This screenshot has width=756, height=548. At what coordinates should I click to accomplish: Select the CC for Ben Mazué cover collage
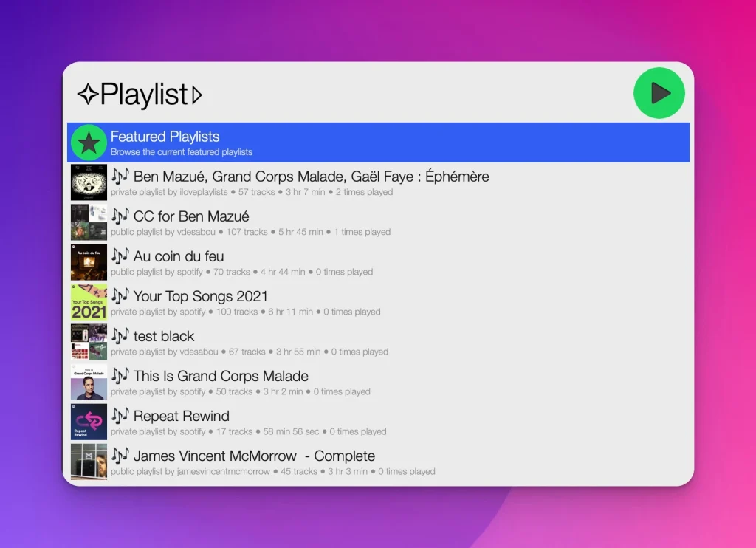(x=89, y=222)
